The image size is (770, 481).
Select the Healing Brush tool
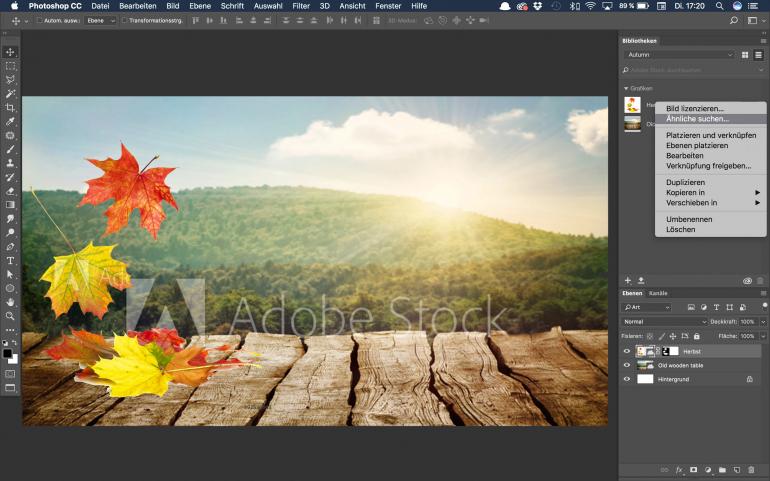point(10,135)
